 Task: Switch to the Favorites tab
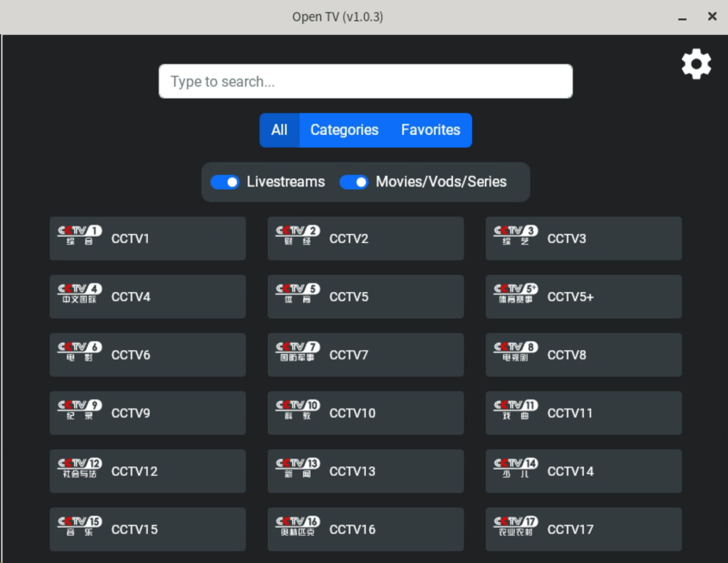tap(431, 130)
